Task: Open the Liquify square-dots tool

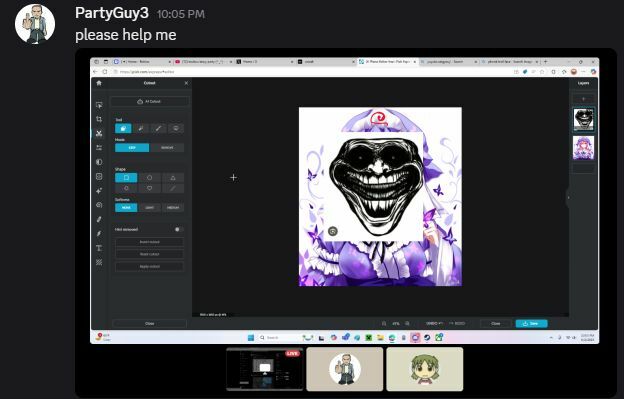Action: 99,176
